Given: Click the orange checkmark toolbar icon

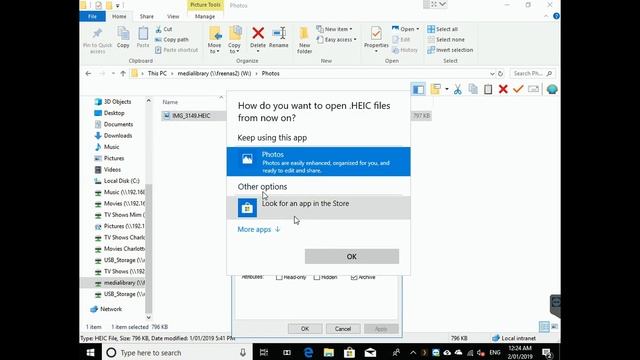Looking at the screenshot, I should tap(518, 89).
